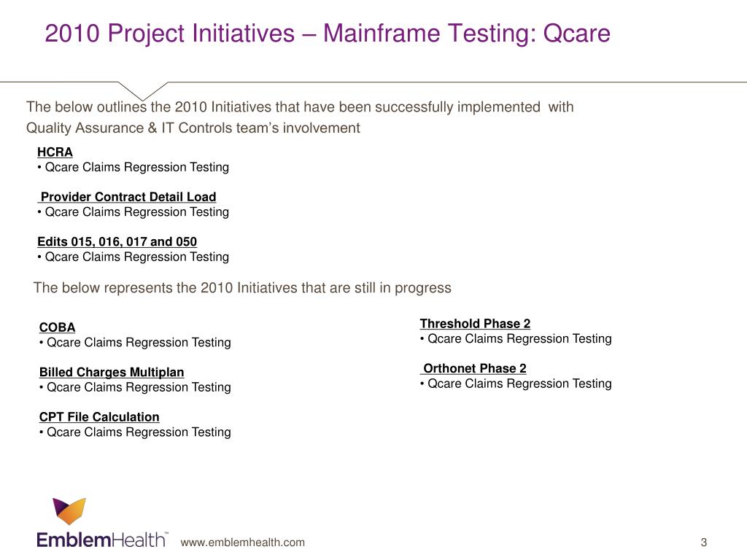Click the CPT File Calculation heading
This screenshot has width=747, height=560.
(x=99, y=417)
